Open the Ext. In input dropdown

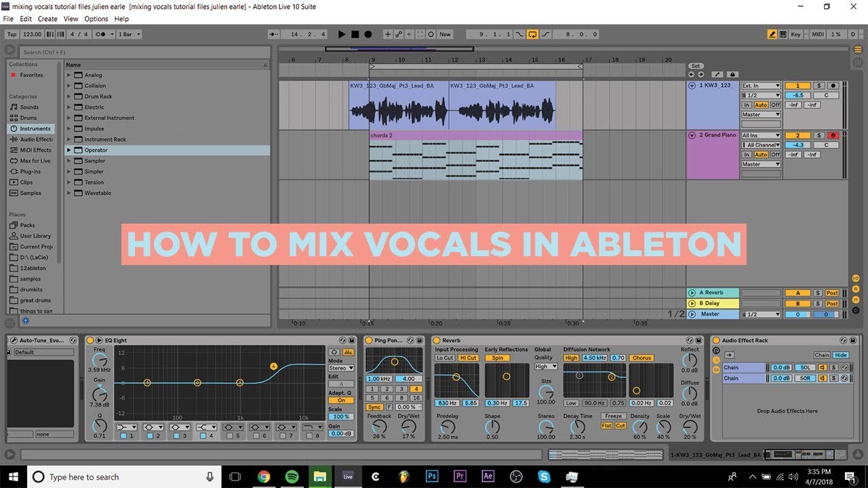click(761, 86)
